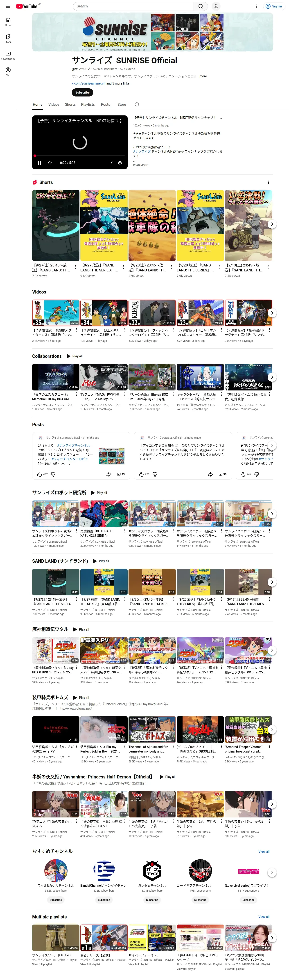This screenshot has height=980, width=289.
Task: Share the post with 442 likes
Action: 109,474
